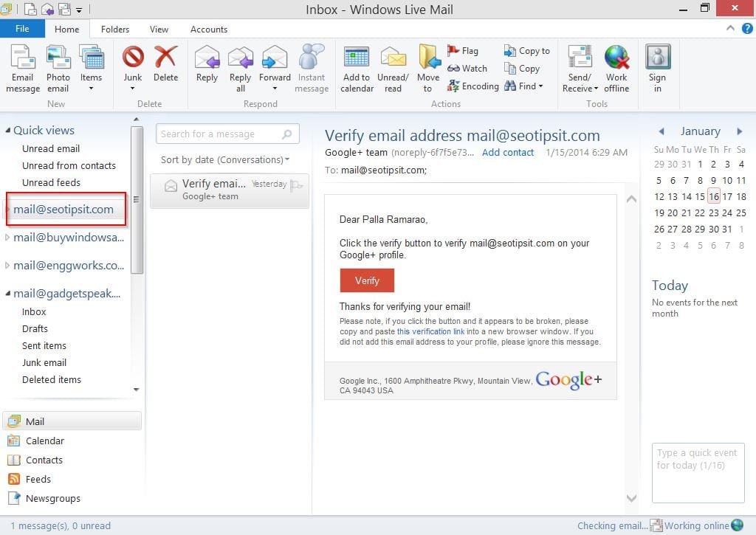Toggle Unread/read status of message
The image size is (756, 535).
click(x=393, y=58)
